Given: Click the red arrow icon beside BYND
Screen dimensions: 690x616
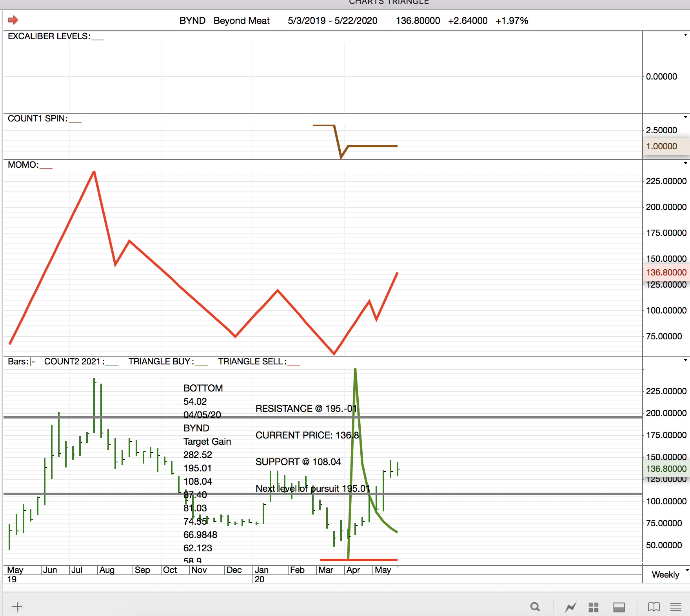Looking at the screenshot, I should coord(13,20).
